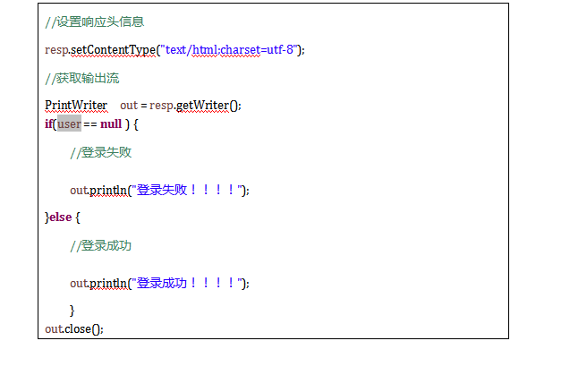Click the resp.setContentType line
The image size is (587, 392).
[174, 50]
